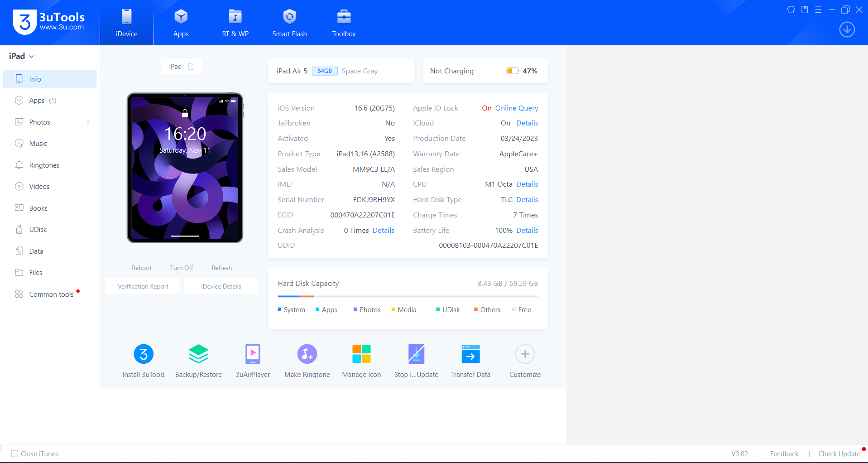Switch to the Apps tab in top bar
868x463 pixels.
coord(181,23)
